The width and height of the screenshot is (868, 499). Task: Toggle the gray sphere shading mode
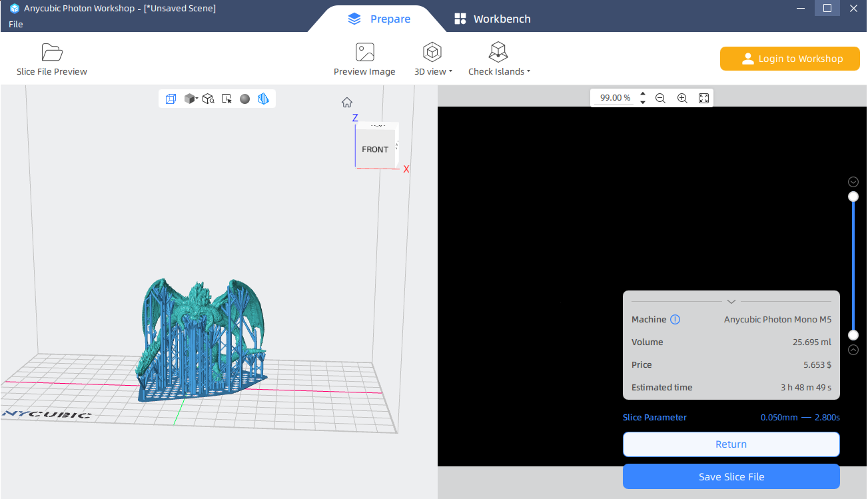[x=244, y=99]
